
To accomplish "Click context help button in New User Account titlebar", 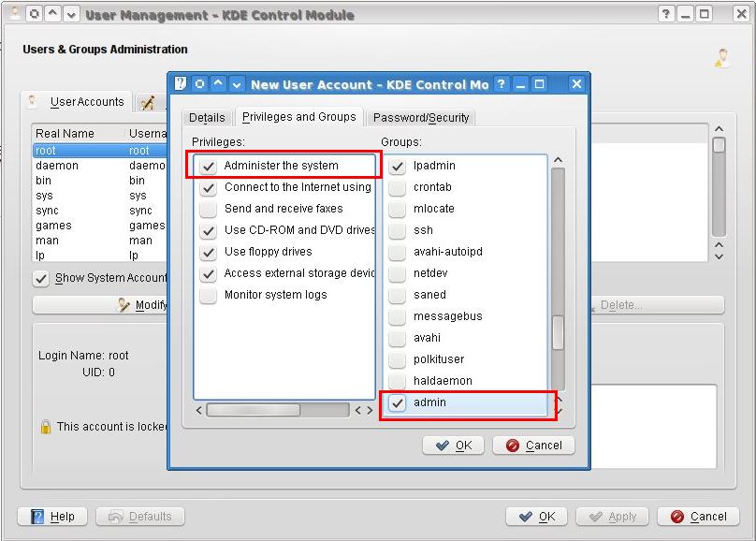I will pos(502,84).
